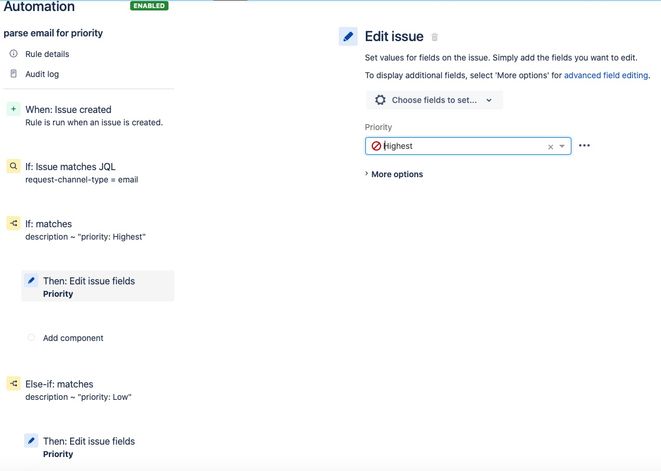Click the rule name parse email for priority

pyautogui.click(x=53, y=33)
